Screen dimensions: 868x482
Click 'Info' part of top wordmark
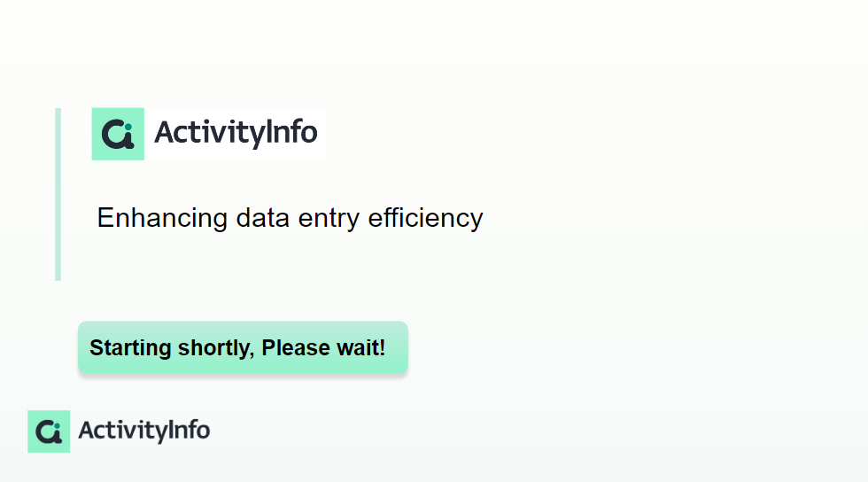[292, 132]
